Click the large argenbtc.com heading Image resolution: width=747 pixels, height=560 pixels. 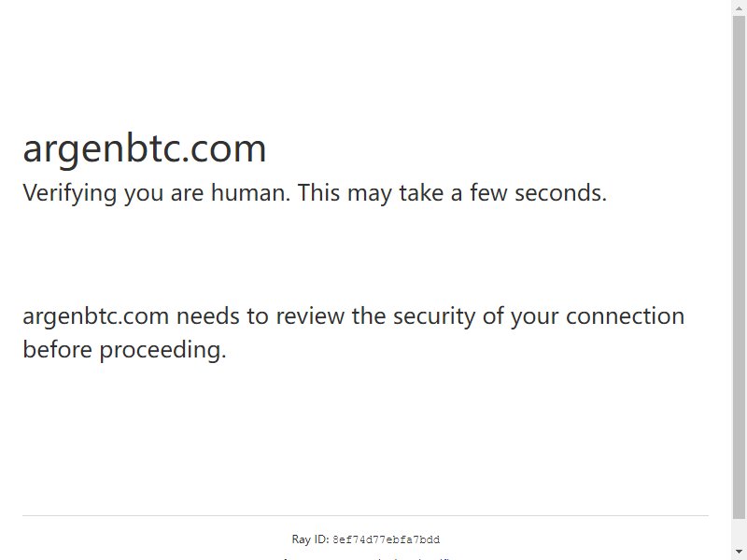coord(145,148)
